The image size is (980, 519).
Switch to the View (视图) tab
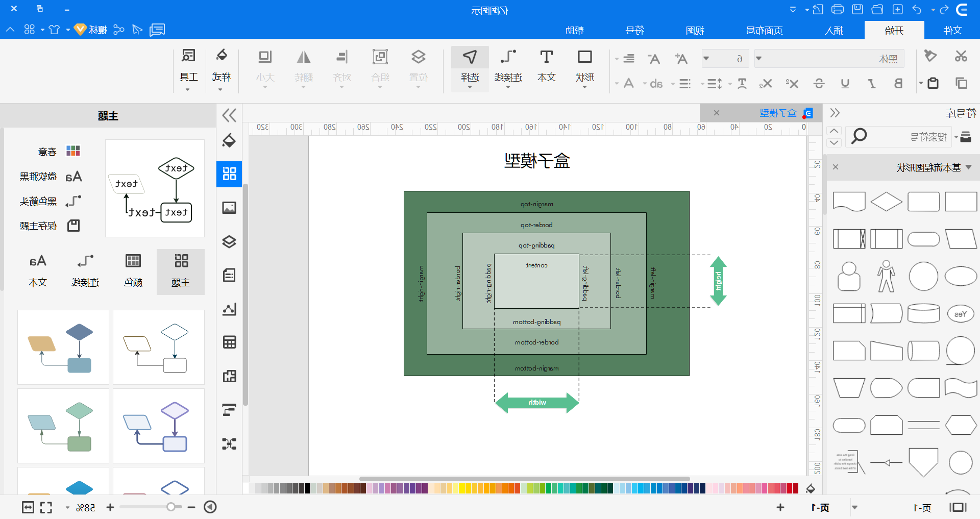coord(695,30)
